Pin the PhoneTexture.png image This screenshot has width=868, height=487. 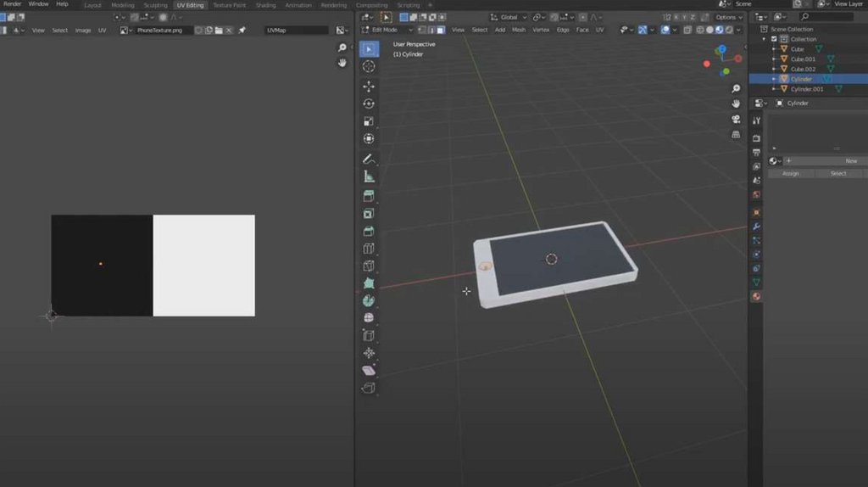coord(242,30)
